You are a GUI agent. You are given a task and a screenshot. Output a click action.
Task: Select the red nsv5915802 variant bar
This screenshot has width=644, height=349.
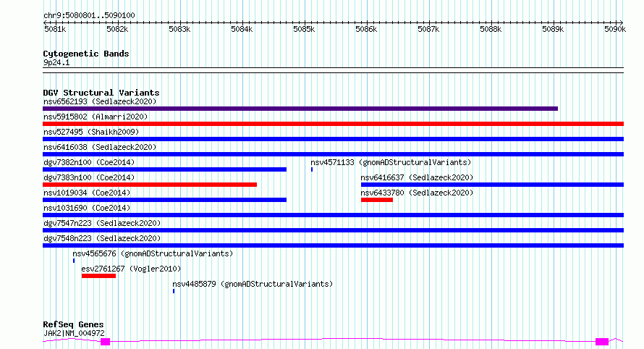click(x=333, y=124)
